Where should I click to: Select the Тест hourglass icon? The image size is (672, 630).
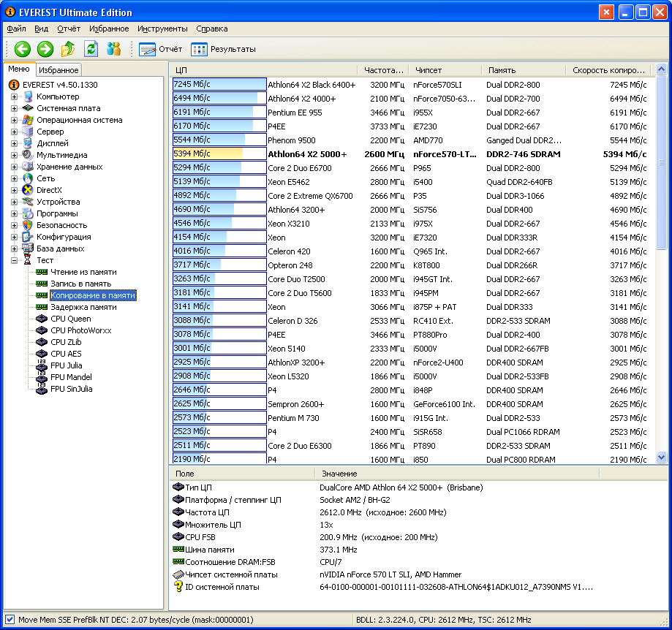(28, 260)
